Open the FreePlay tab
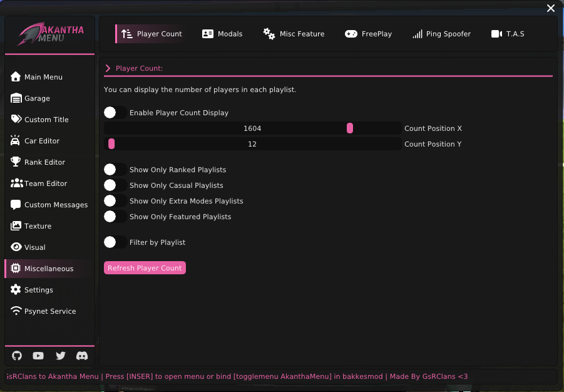Viewport: 564px width, 392px height. click(x=369, y=34)
